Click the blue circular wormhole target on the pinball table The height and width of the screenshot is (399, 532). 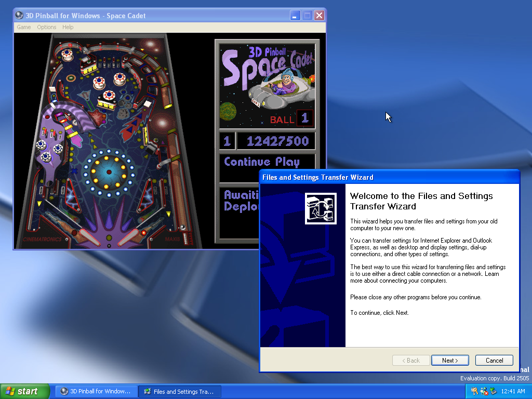click(109, 172)
